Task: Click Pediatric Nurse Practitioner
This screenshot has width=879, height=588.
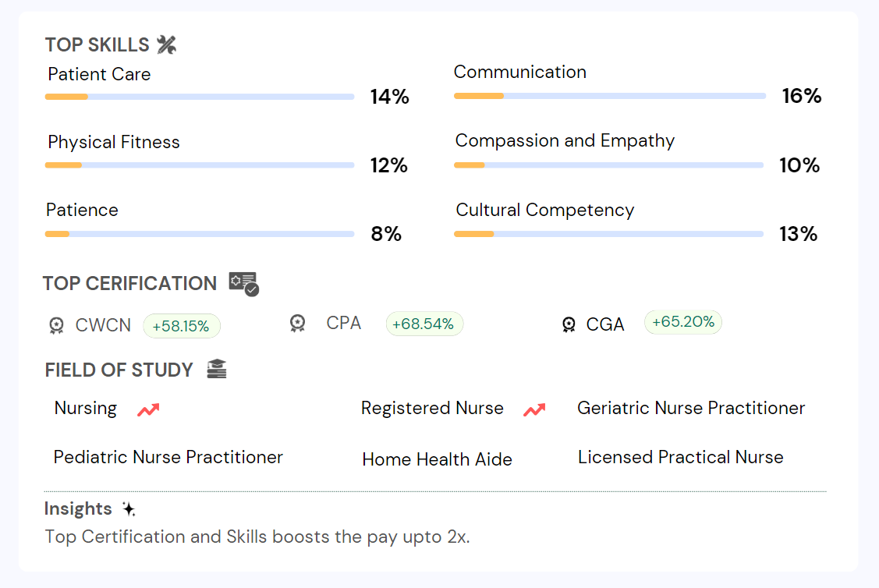Action: (x=168, y=458)
